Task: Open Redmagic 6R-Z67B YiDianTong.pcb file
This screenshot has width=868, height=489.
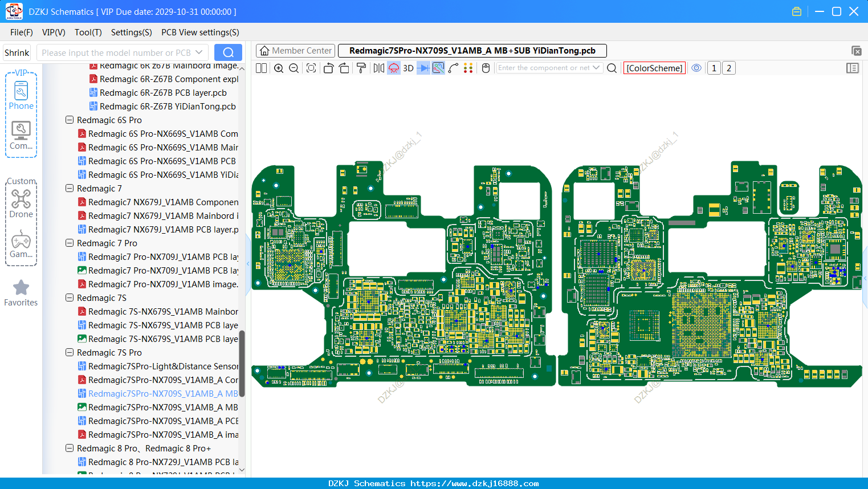Action: click(x=168, y=107)
